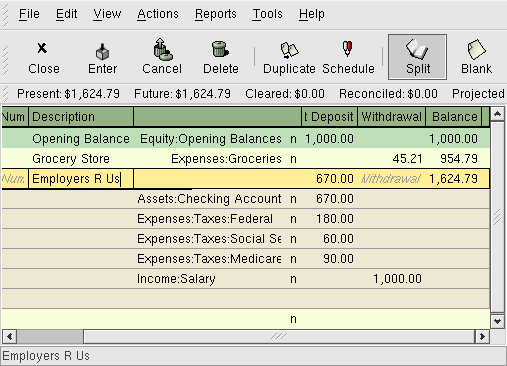Click the empty split line below Income:Salary

(x=246, y=299)
